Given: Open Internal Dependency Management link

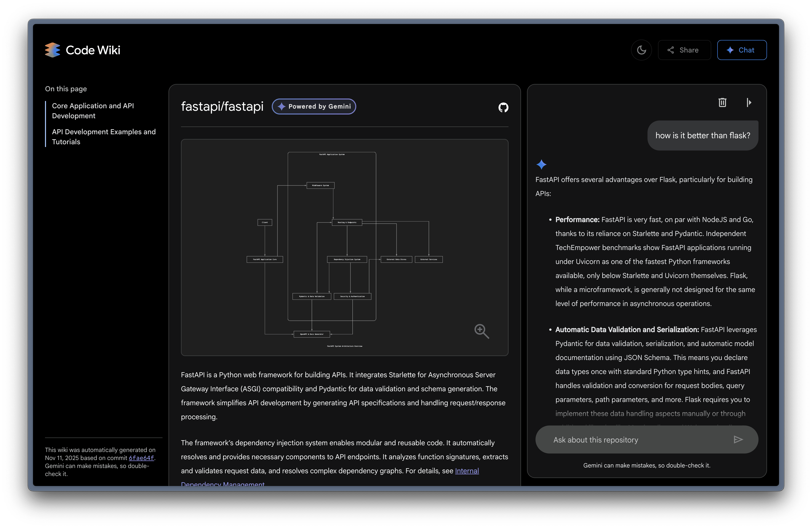Looking at the screenshot, I should (467, 471).
